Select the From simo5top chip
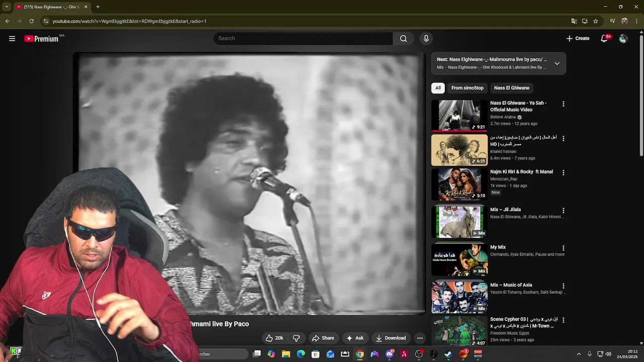 467,88
